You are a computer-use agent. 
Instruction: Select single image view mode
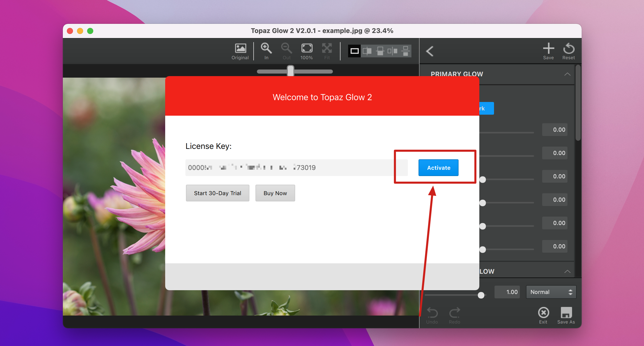click(x=354, y=51)
